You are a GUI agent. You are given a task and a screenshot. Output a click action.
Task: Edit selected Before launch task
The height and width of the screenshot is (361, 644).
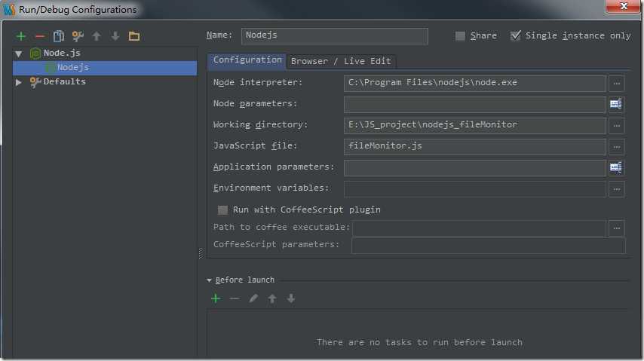(x=253, y=298)
